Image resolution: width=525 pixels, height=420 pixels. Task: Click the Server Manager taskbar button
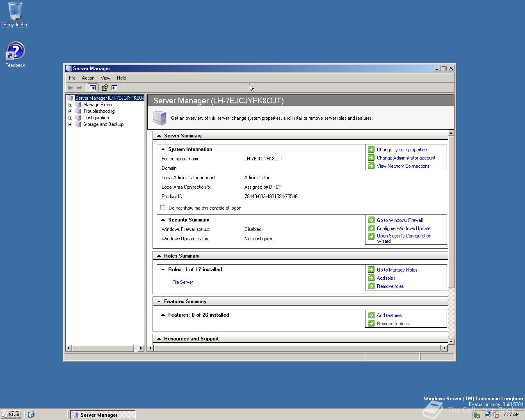point(103,415)
